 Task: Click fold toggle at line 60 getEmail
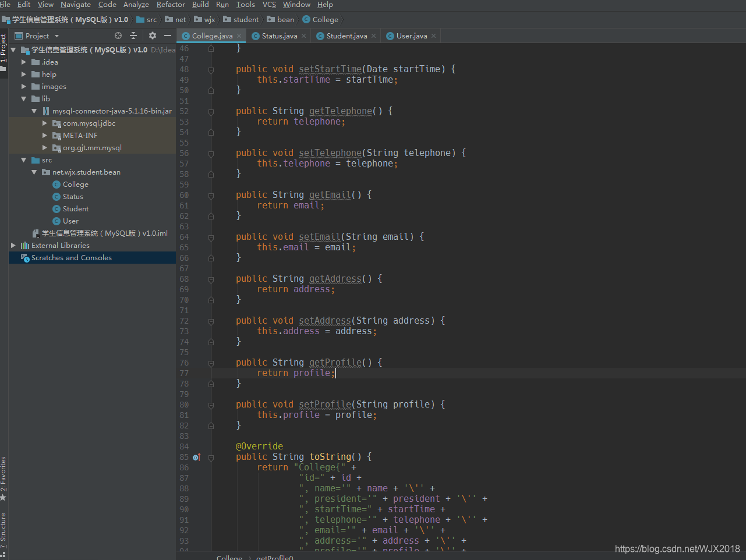[211, 195]
